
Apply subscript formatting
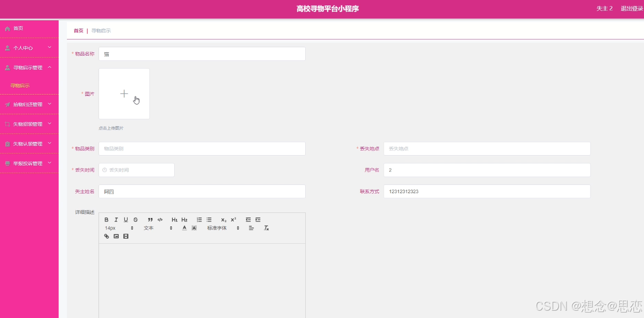pyautogui.click(x=224, y=220)
